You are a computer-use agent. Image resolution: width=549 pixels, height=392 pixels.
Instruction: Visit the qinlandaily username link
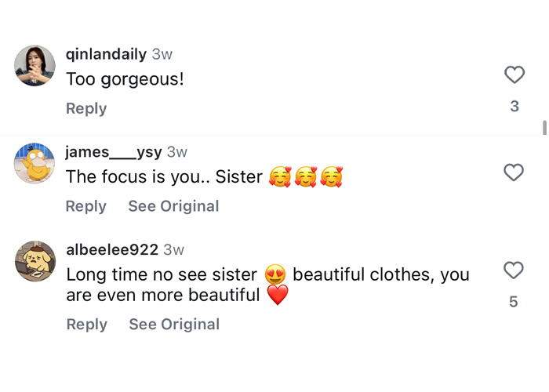[x=106, y=54]
